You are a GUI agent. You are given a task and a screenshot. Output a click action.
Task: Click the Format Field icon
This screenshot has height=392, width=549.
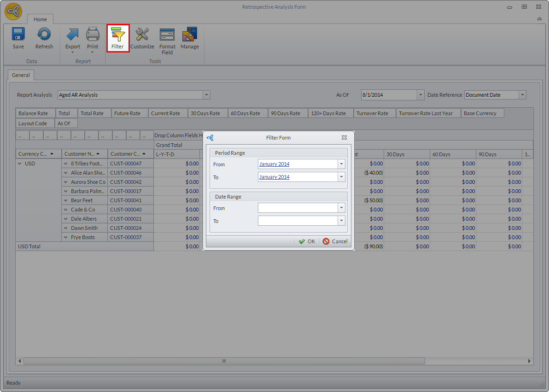click(167, 35)
